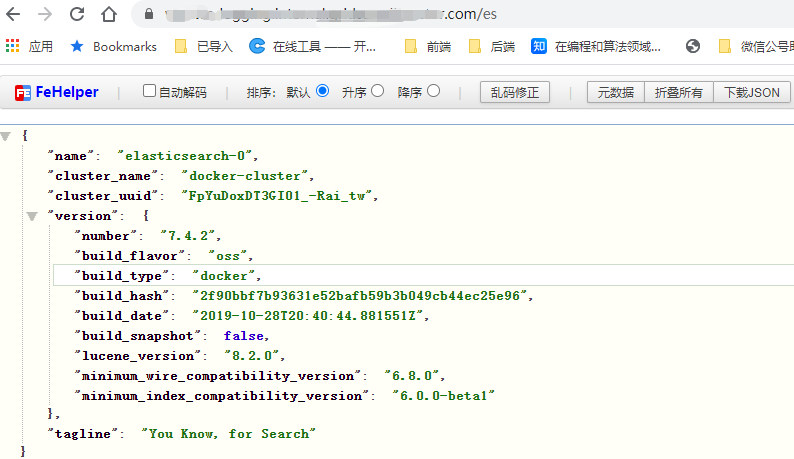Click the address bar URL ending .com/es

331,14
